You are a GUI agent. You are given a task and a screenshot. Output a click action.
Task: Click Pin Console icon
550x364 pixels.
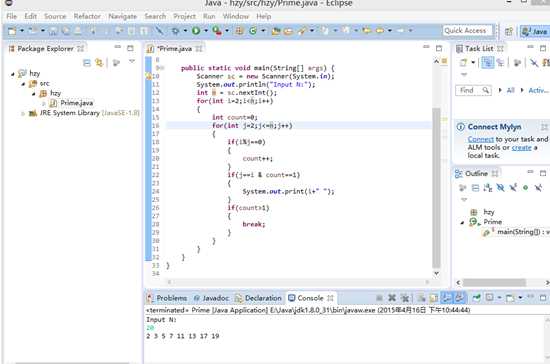(477, 298)
